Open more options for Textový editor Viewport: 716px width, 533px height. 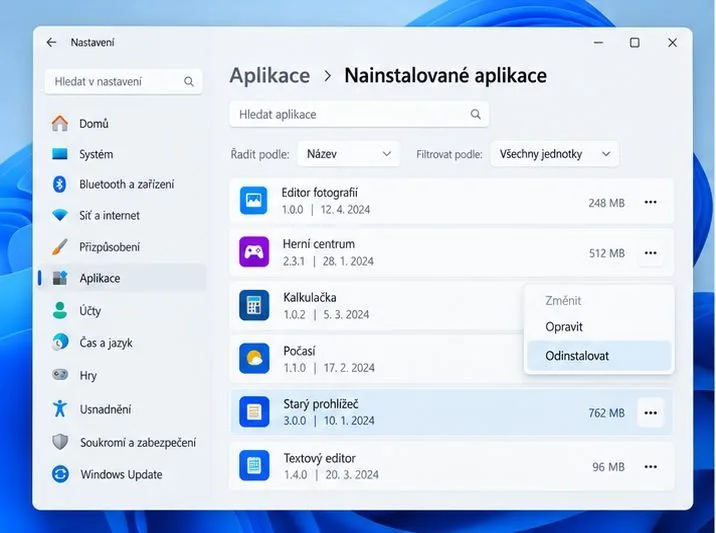[x=650, y=467]
